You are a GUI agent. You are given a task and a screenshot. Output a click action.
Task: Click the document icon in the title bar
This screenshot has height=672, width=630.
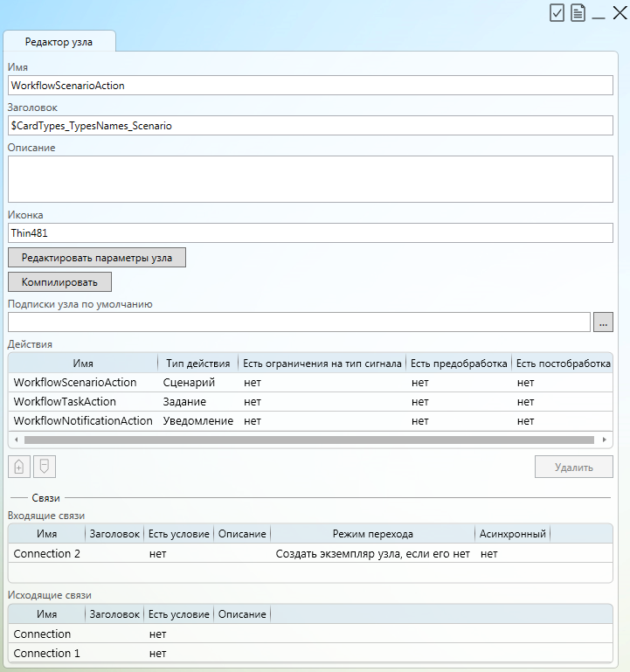[x=578, y=12]
